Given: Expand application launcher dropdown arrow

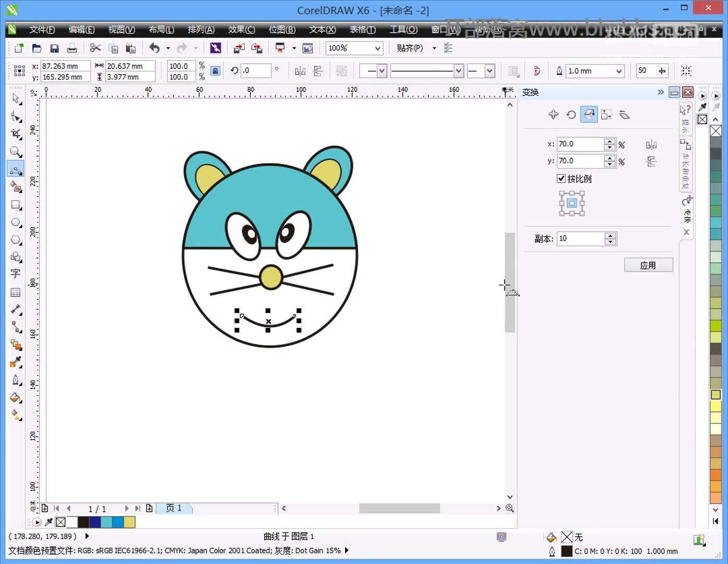Looking at the screenshot, I should click(294, 48).
